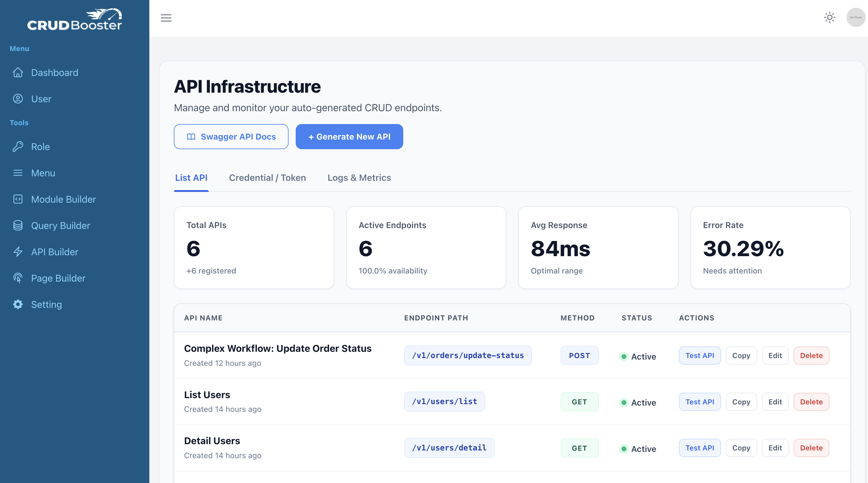The width and height of the screenshot is (868, 483).
Task: Collapse the sidebar with the hamburger icon
Action: (166, 18)
